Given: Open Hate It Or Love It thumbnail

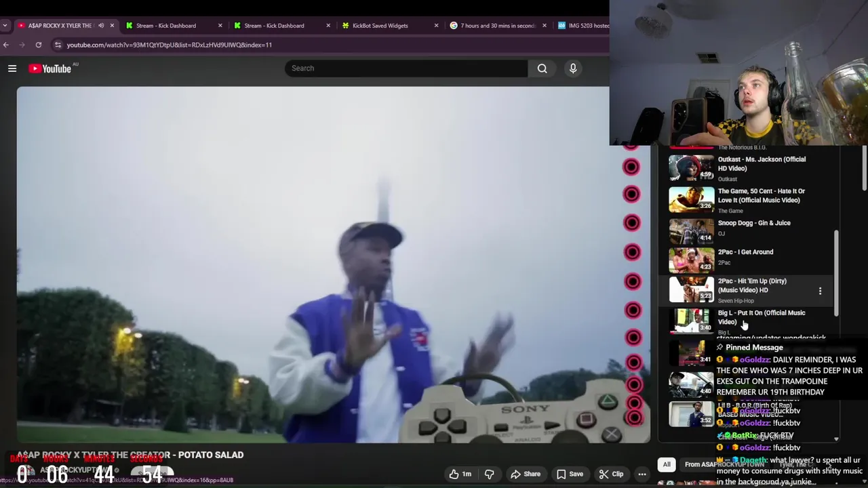Looking at the screenshot, I should (x=692, y=200).
